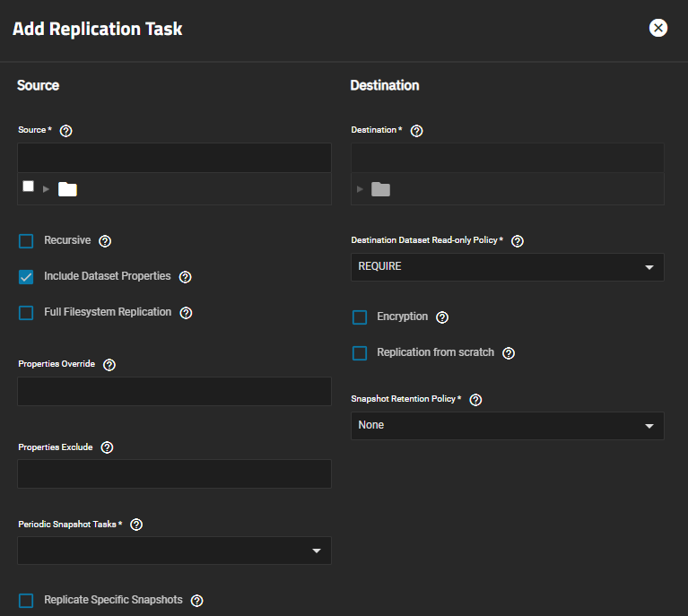
Task: Expand the source folder tree arrow
Action: [46, 189]
